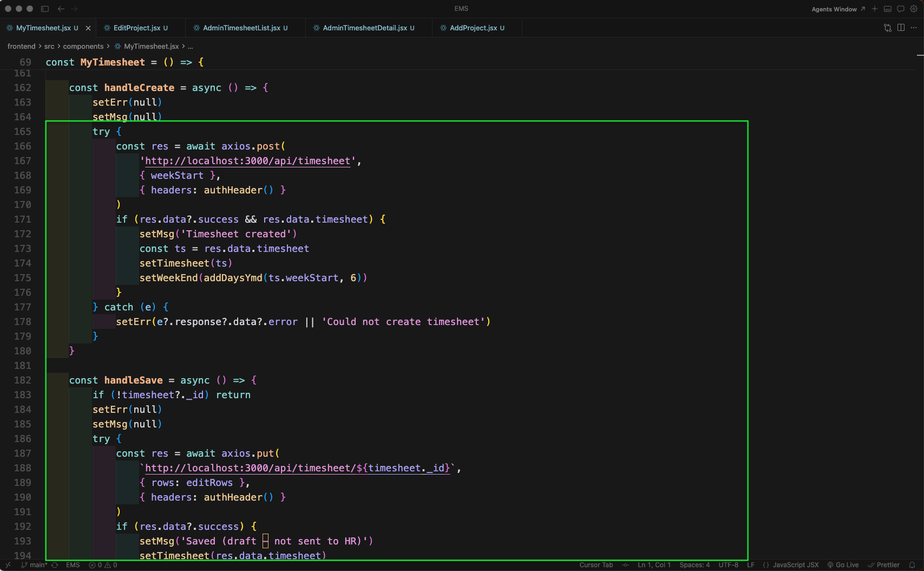Open the errors and warnings indicator
Image resolution: width=924 pixels, height=571 pixels.
click(x=103, y=565)
